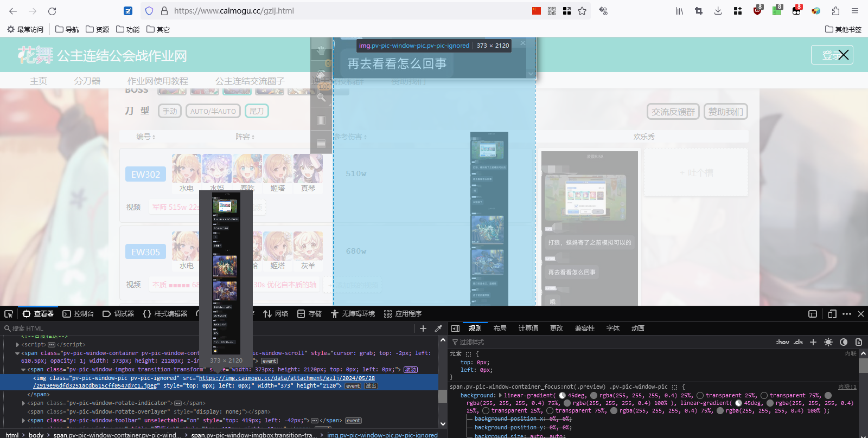Click the QR code icon in address bar
Image resolution: width=868 pixels, height=438 pixels.
point(552,11)
